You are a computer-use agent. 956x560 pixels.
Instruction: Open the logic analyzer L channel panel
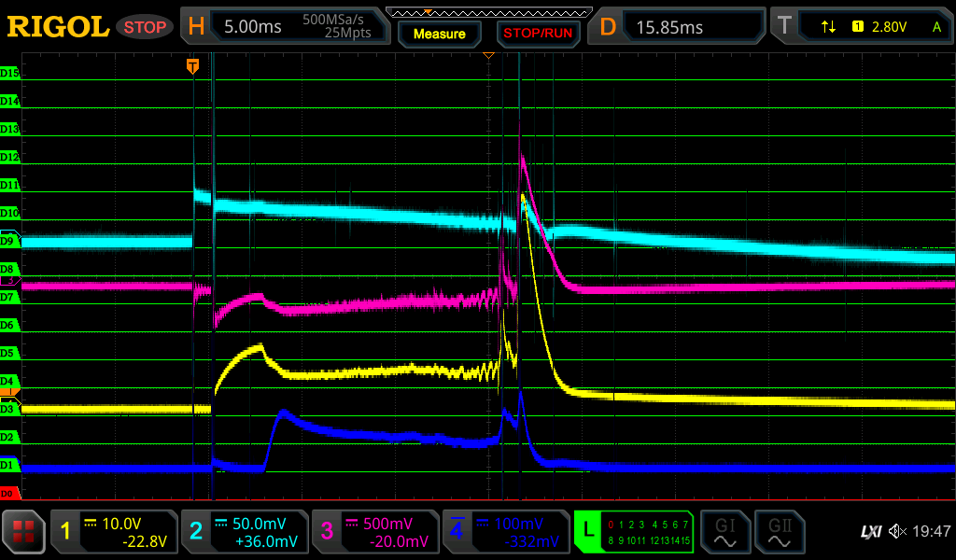(634, 532)
